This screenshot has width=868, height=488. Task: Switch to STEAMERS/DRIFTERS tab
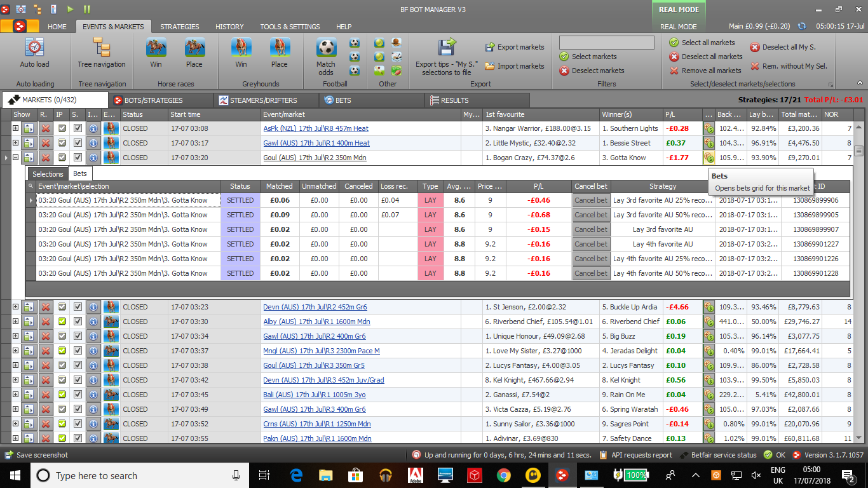coord(266,100)
